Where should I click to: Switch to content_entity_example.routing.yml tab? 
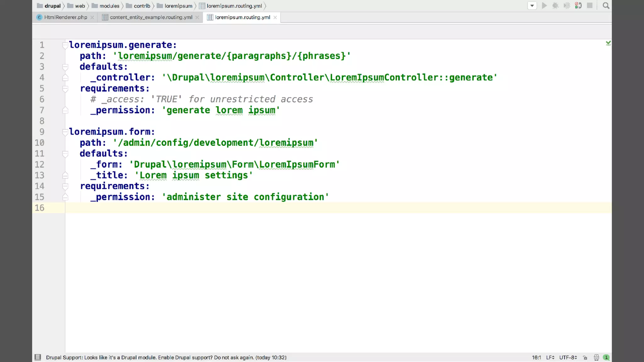coord(151,17)
